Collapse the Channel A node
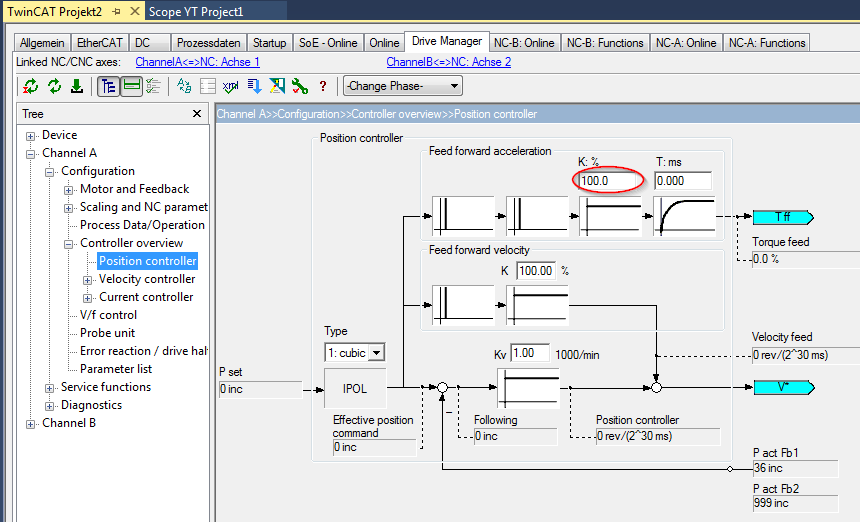This screenshot has width=860, height=522. 31,154
